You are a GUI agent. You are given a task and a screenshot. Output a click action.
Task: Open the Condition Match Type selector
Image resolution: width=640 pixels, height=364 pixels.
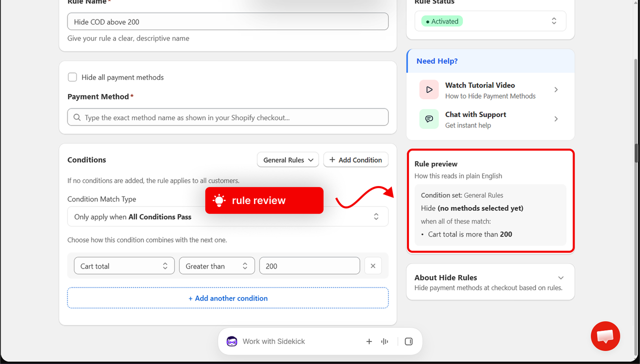[228, 216]
